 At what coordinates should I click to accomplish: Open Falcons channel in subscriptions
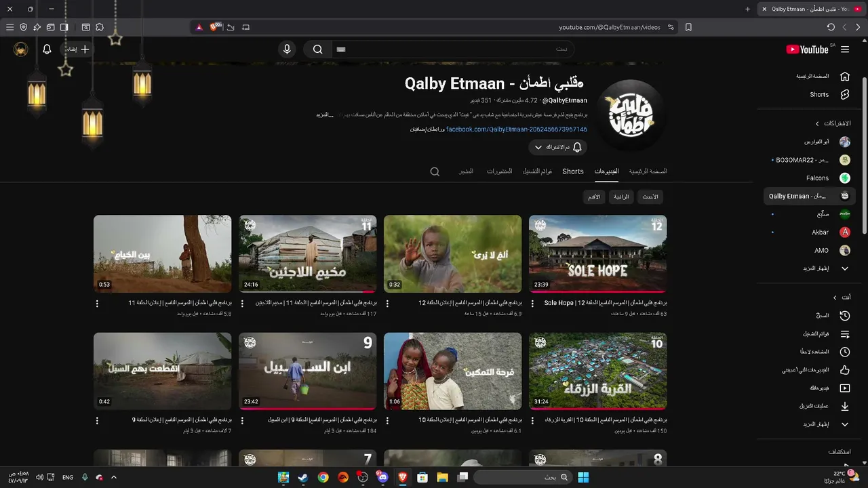(811, 178)
